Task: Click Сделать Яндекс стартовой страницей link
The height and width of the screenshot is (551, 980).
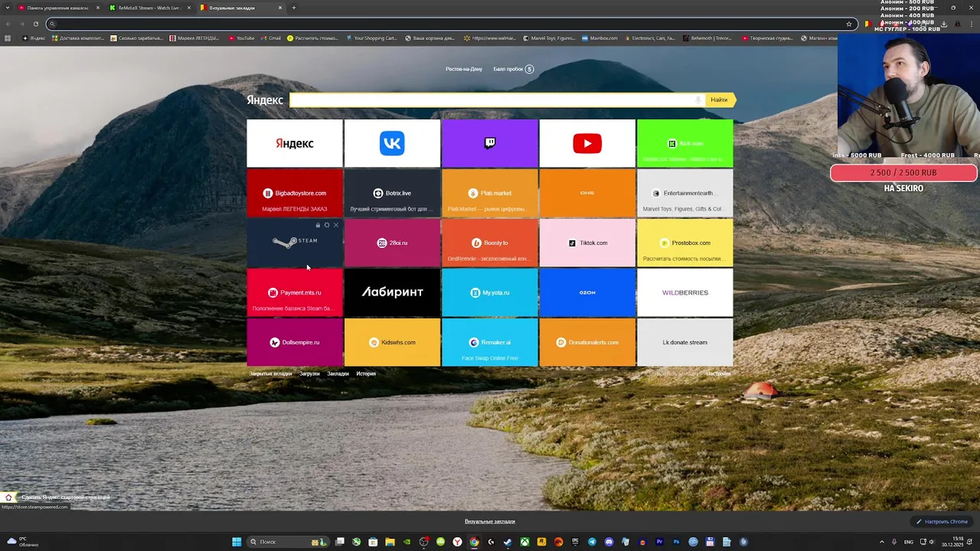Action: [65, 497]
